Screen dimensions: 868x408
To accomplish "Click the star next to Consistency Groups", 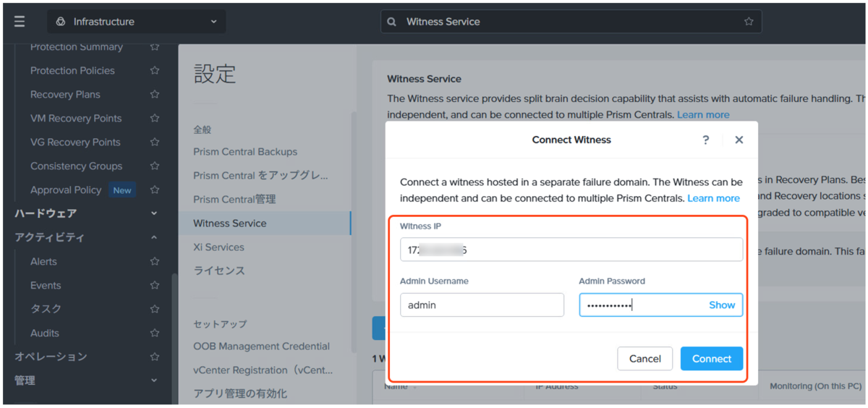I will click(154, 166).
